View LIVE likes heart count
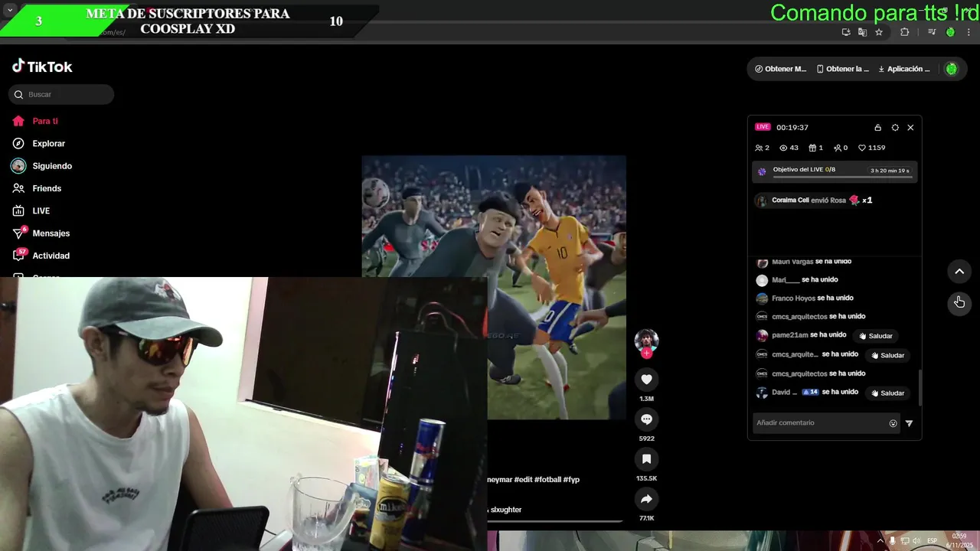980x551 pixels. [x=871, y=148]
